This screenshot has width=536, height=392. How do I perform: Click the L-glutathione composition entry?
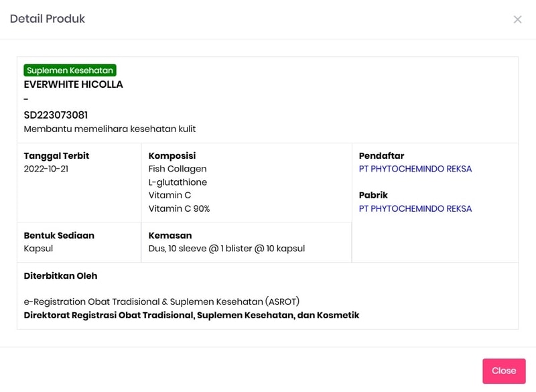[x=178, y=182]
